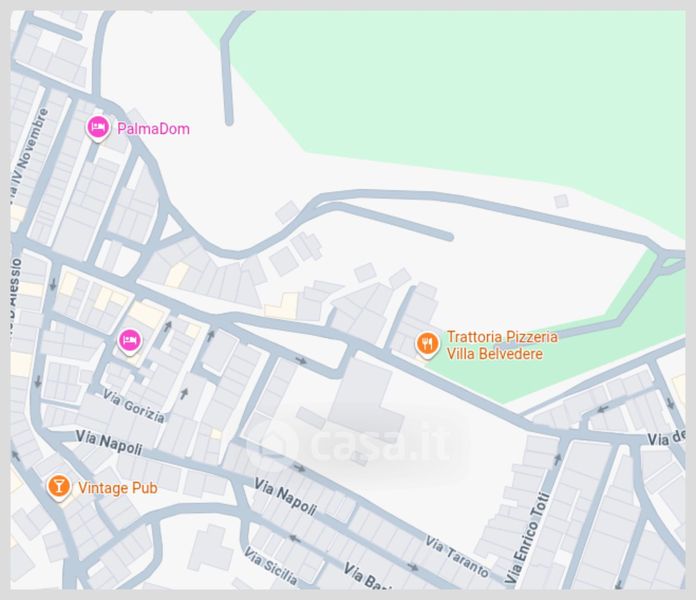Image resolution: width=696 pixels, height=600 pixels.
Task: Click the Via IV Novembre street label
Action: pyautogui.click(x=29, y=154)
